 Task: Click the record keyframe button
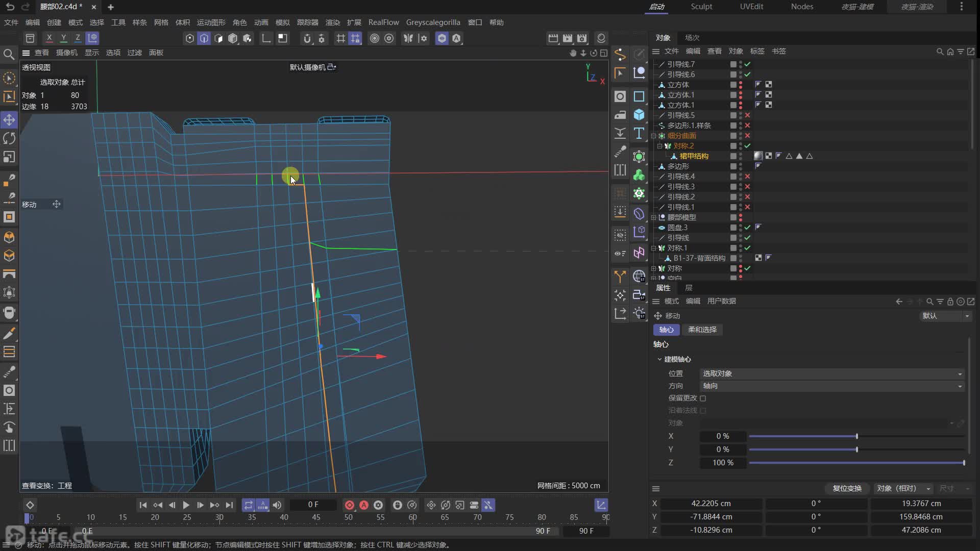tap(350, 505)
